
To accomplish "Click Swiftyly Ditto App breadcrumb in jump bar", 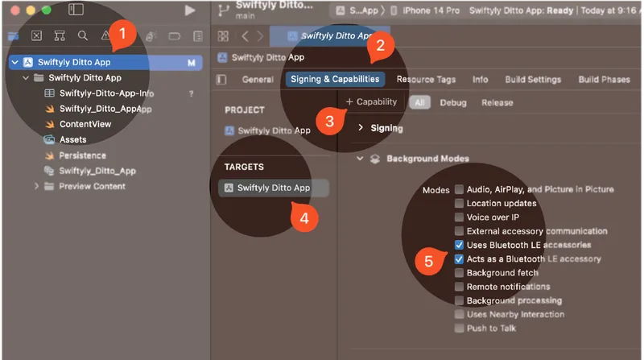I will point(261,57).
